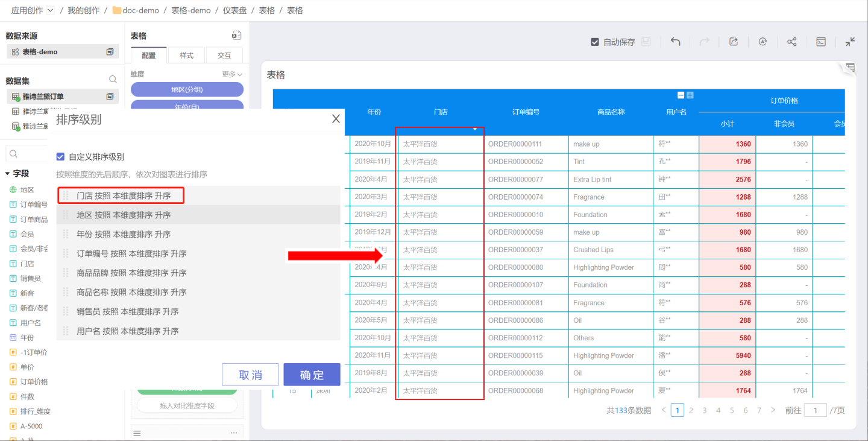Click the Excel export icon in 表格 panel

237,36
